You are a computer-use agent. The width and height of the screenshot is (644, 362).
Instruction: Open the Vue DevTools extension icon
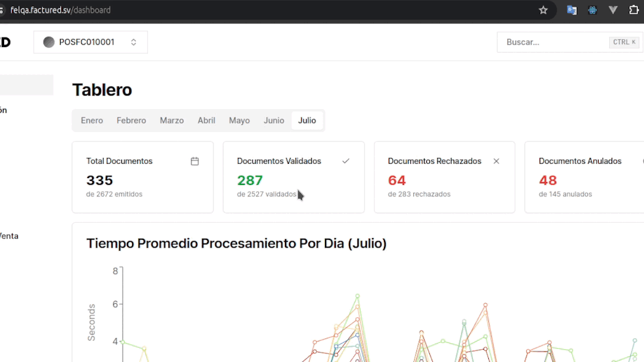click(x=612, y=10)
